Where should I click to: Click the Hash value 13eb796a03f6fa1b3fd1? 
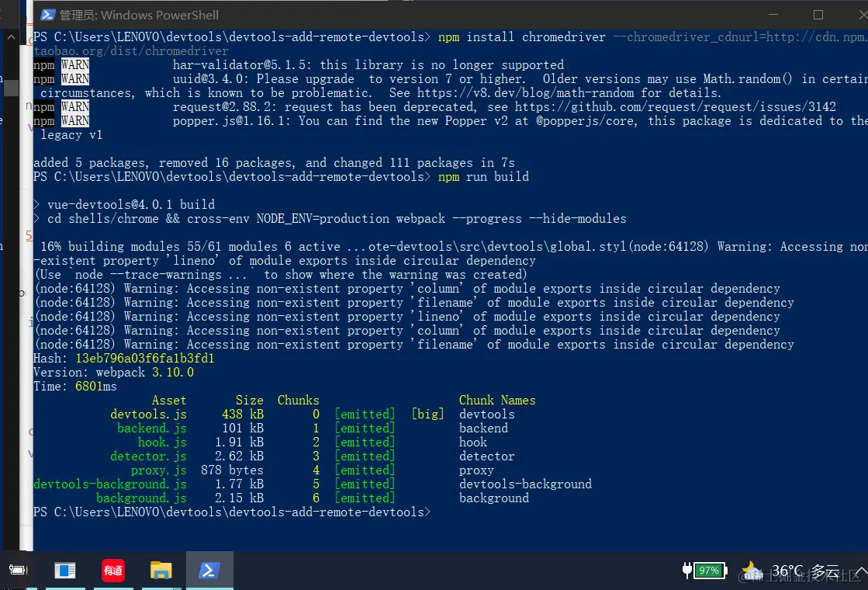144,359
